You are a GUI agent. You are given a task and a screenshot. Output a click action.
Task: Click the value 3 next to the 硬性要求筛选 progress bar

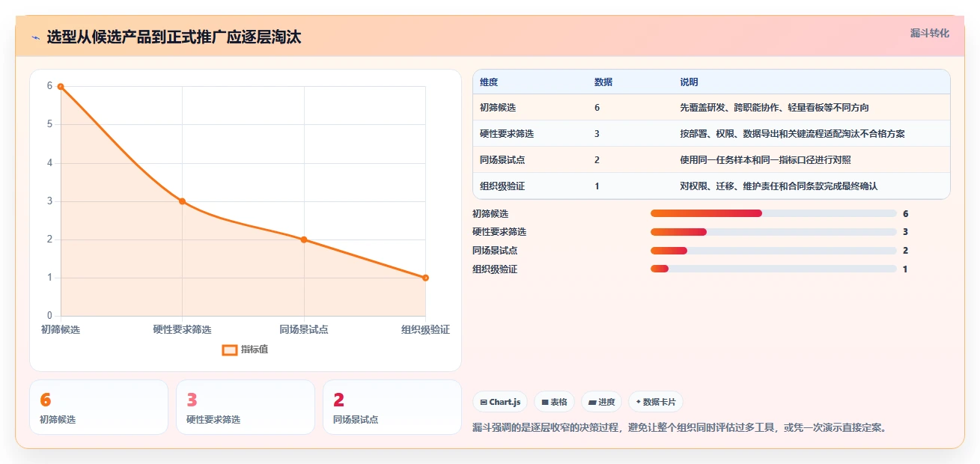point(905,232)
